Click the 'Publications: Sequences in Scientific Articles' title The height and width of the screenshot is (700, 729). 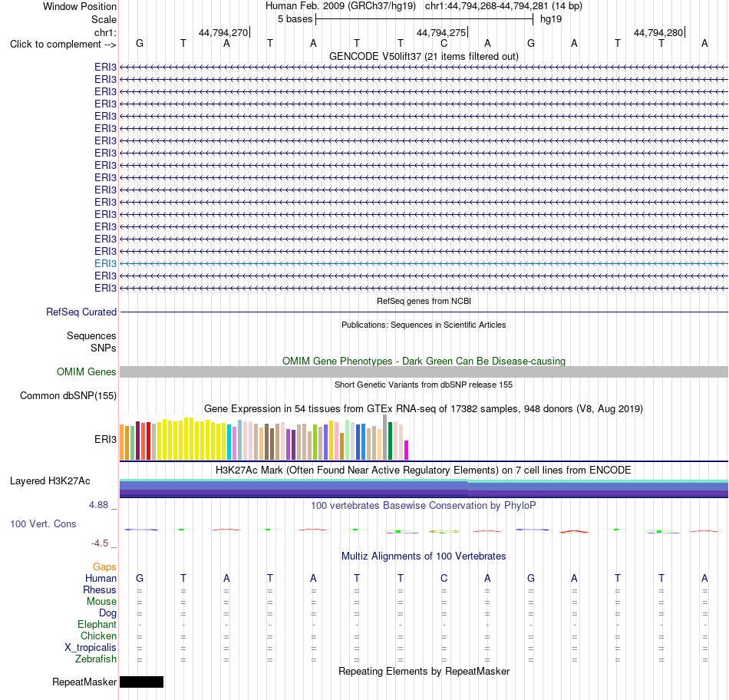(424, 325)
